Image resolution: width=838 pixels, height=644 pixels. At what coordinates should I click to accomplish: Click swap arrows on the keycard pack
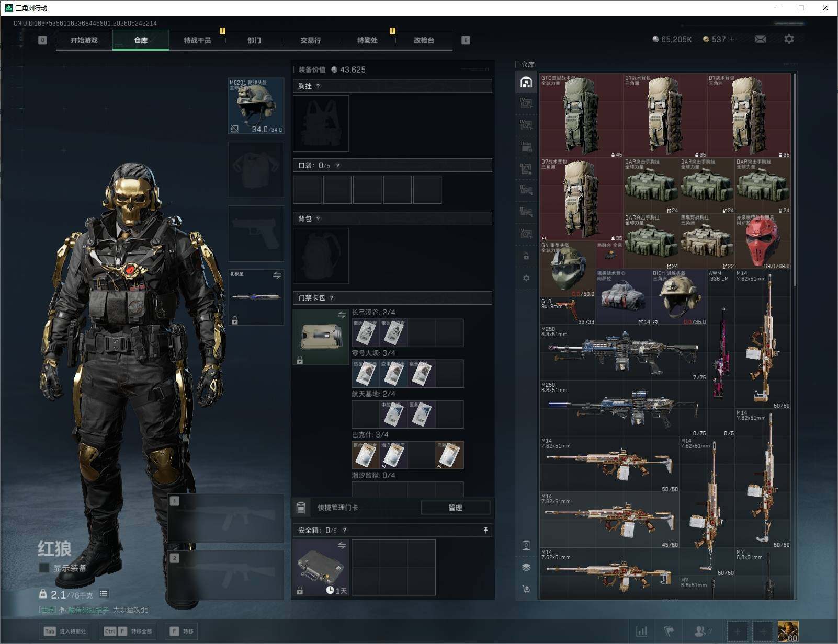pyautogui.click(x=342, y=315)
